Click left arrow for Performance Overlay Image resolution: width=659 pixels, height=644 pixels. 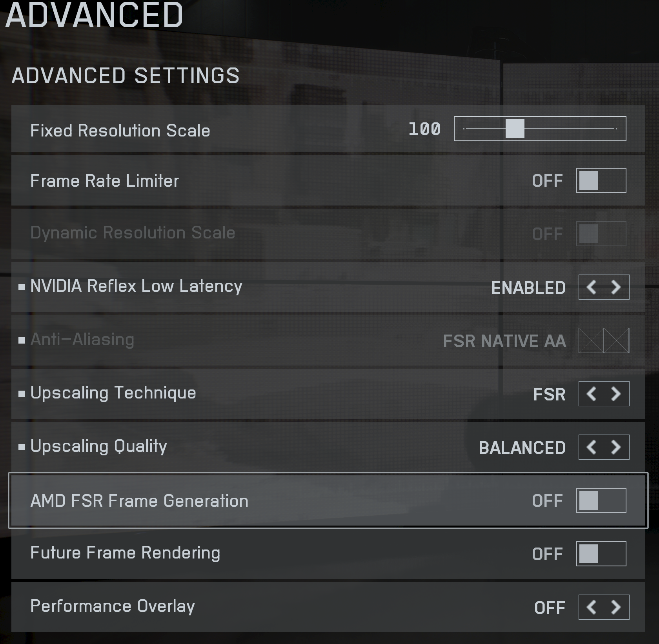[592, 607]
